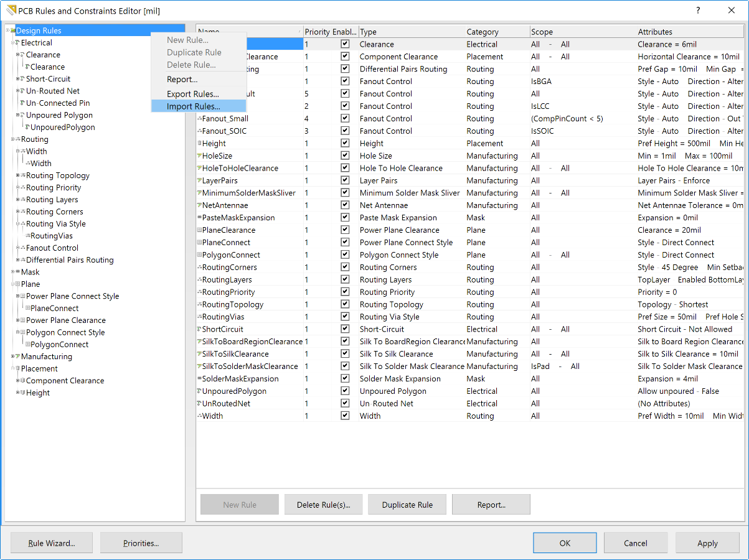Cancel the rules editor dialog
The width and height of the screenshot is (749, 560).
coord(636,543)
